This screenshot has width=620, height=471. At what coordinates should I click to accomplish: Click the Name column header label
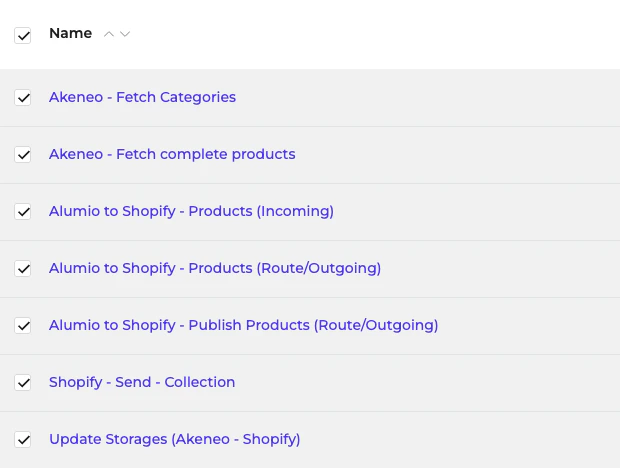[x=70, y=34]
